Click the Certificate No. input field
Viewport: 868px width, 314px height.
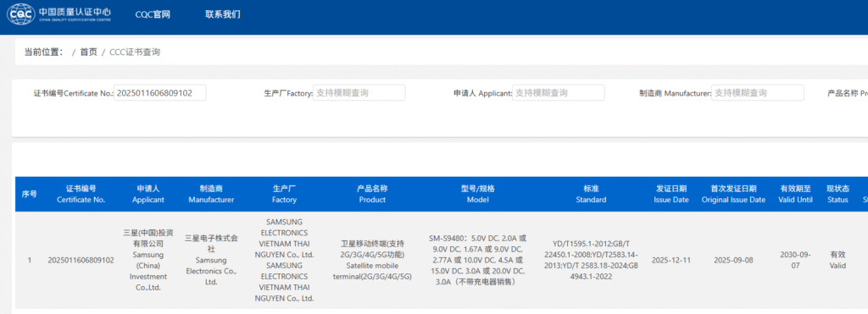pos(160,93)
